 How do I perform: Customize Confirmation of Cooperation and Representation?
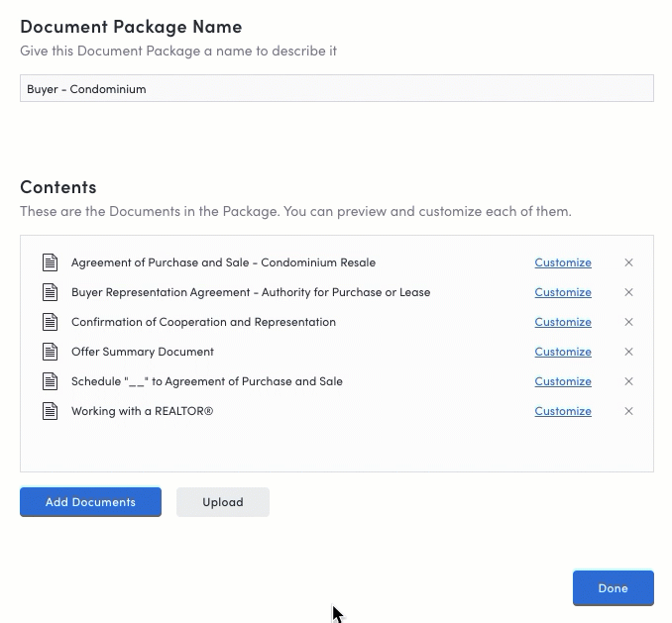pos(563,322)
